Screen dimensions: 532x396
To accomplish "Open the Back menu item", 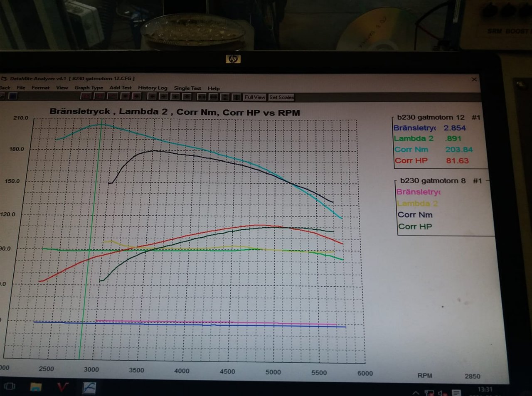I will [x=5, y=88].
